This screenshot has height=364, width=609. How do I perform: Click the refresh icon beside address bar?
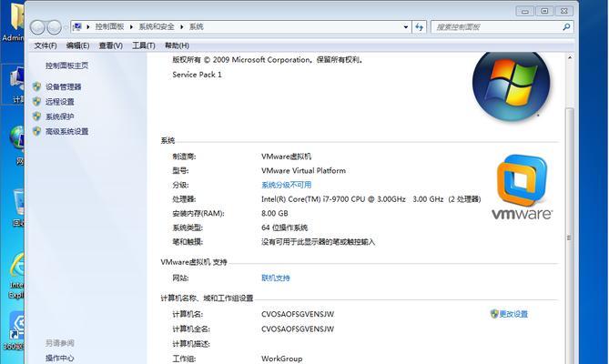(x=419, y=26)
